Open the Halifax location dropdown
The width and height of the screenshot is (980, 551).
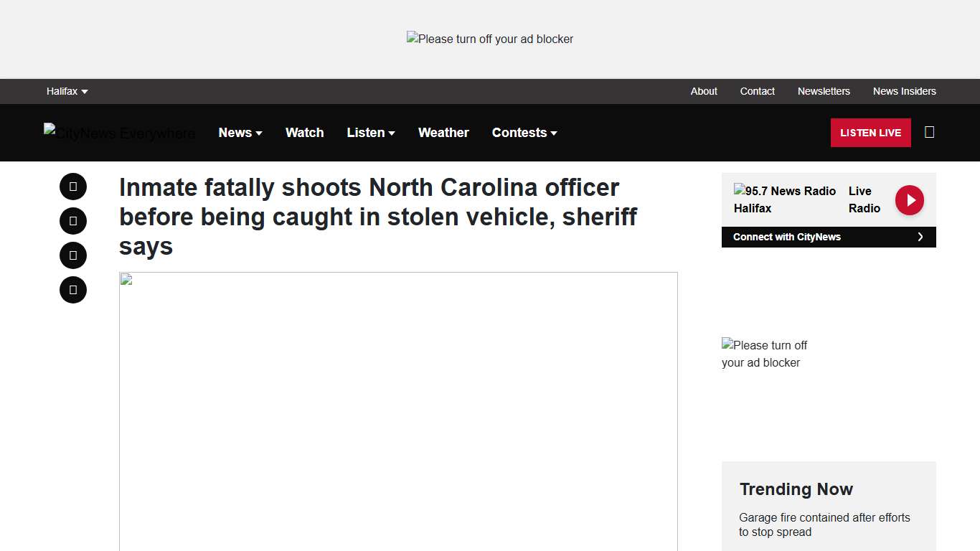point(67,91)
